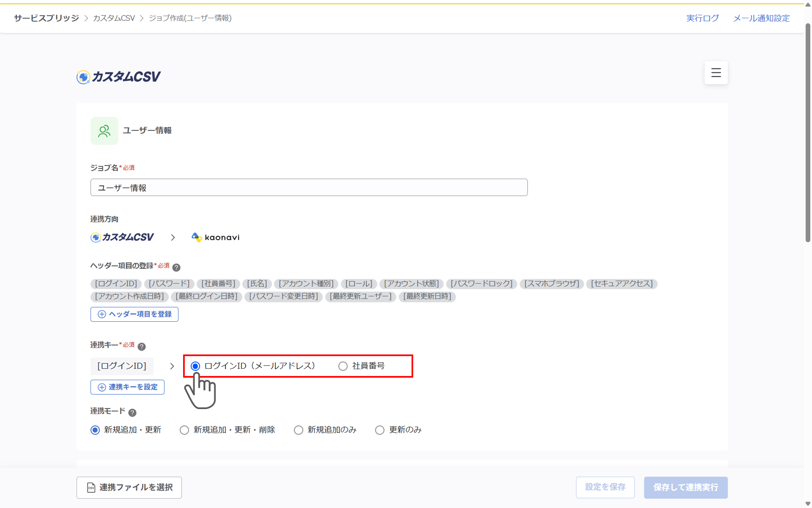Click ヘッダー項目を登録 button
This screenshot has height=508, width=812.
point(134,314)
